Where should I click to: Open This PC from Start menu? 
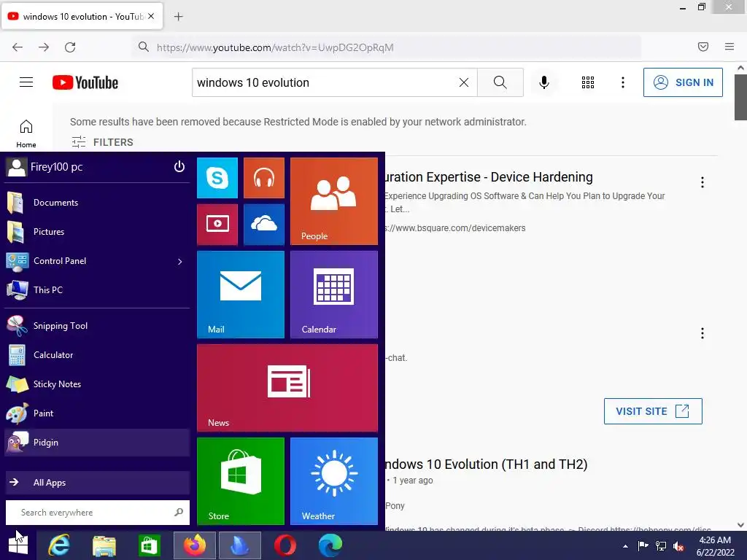[97, 290]
